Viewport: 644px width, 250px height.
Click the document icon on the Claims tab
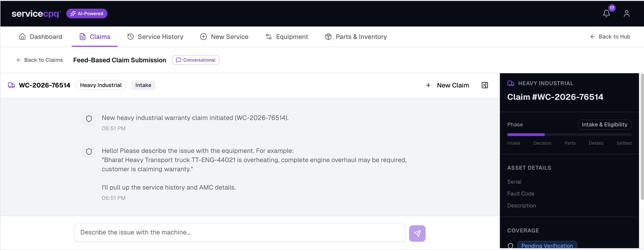pyautogui.click(x=82, y=36)
